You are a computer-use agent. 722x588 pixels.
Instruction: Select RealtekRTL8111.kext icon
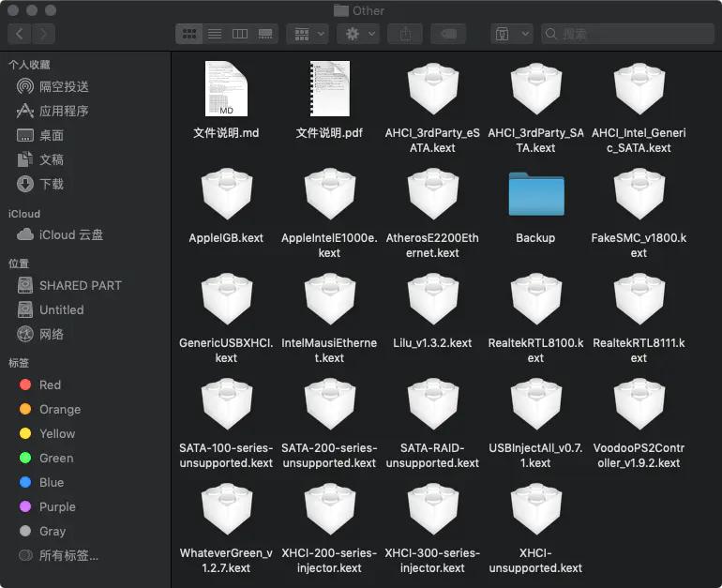[639, 299]
